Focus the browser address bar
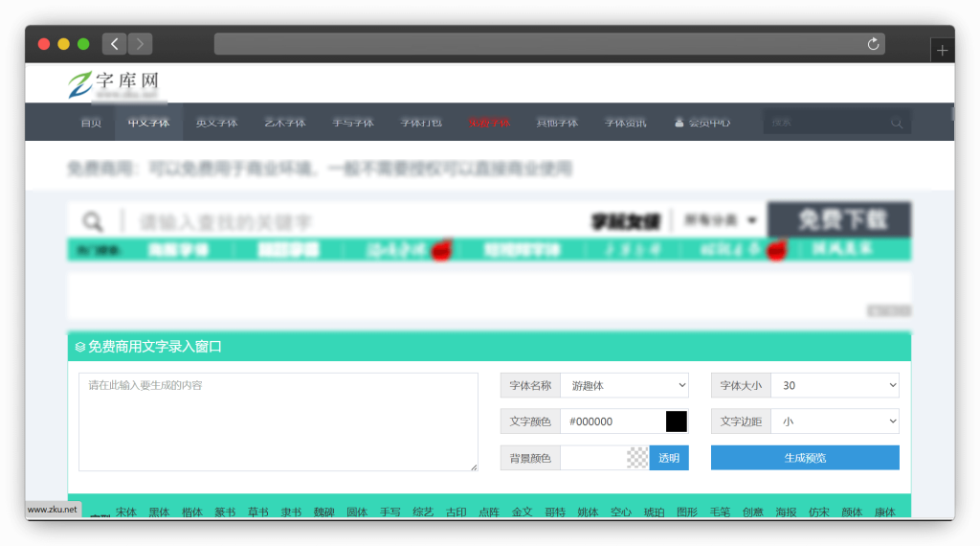This screenshot has height=546, width=980. pos(549,44)
